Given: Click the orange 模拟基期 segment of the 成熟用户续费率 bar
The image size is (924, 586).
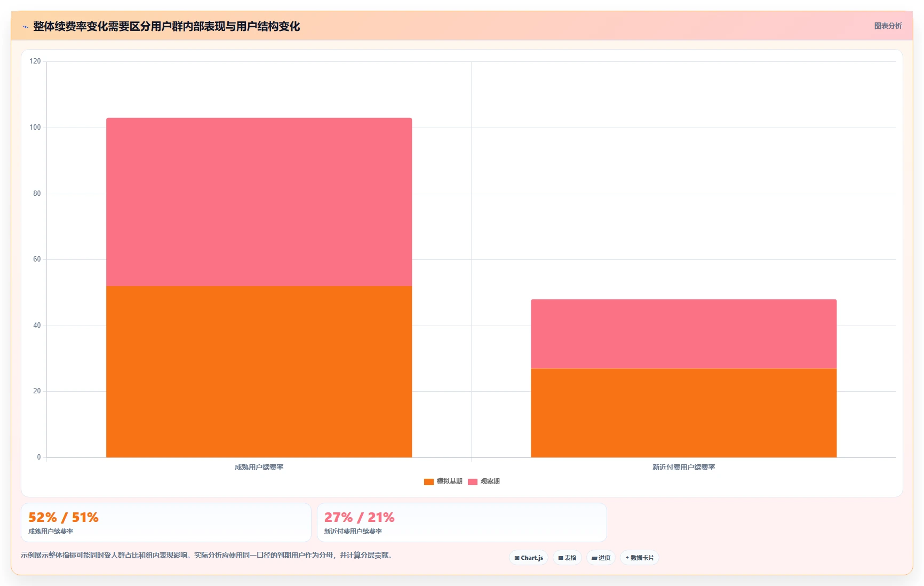Looking at the screenshot, I should click(x=259, y=371).
